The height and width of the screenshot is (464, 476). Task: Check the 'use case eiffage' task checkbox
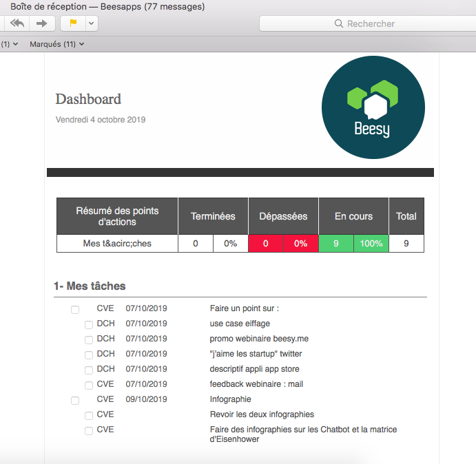[x=89, y=325]
